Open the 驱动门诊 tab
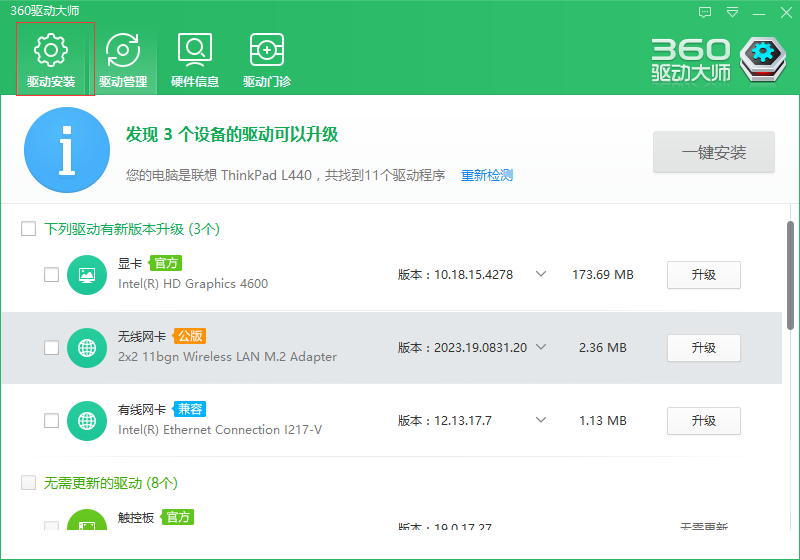Viewport: 800px width, 560px height. (x=267, y=59)
